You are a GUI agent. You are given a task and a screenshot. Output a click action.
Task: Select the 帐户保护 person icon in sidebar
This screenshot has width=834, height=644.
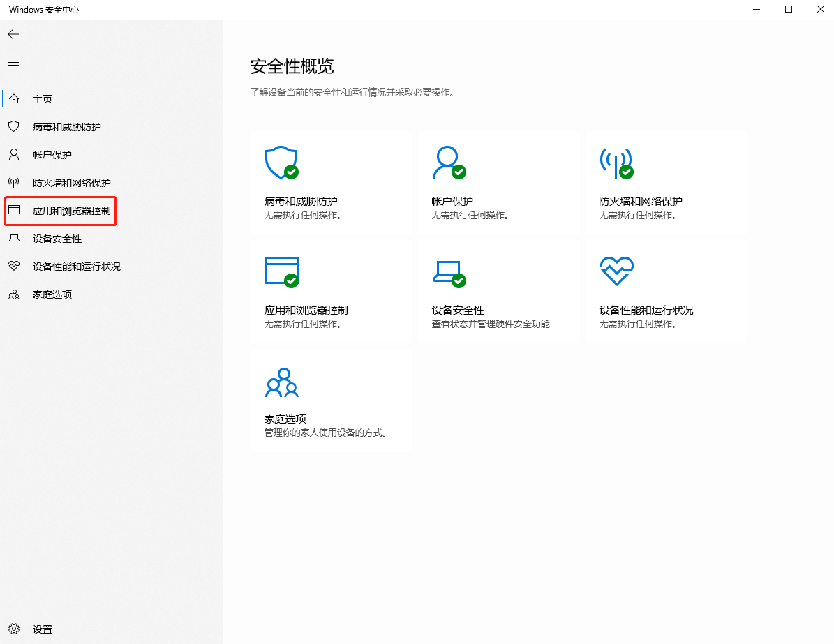pyautogui.click(x=14, y=154)
